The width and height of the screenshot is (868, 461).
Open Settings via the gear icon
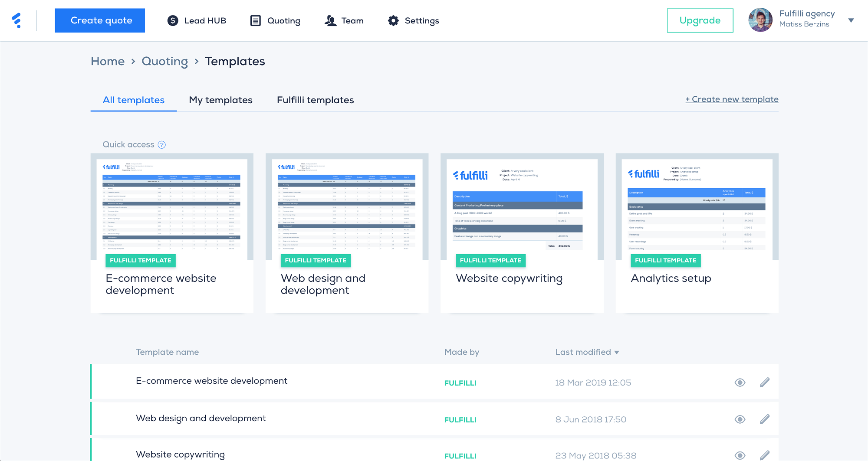click(x=393, y=20)
